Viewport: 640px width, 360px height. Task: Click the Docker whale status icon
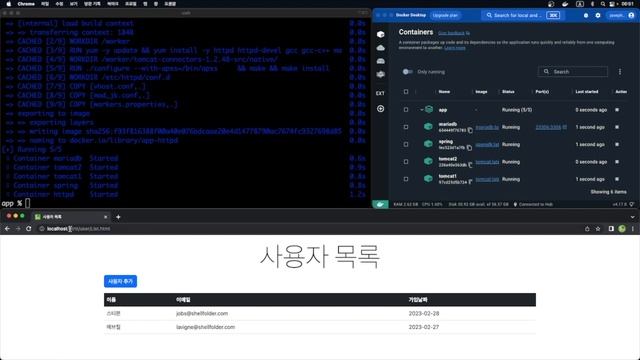[380, 204]
